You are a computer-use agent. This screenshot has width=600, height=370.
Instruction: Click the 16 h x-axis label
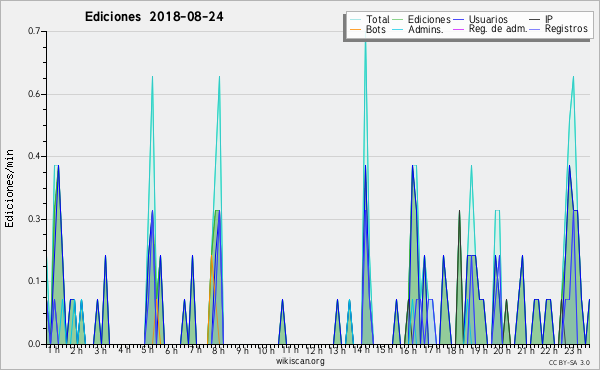click(x=408, y=350)
